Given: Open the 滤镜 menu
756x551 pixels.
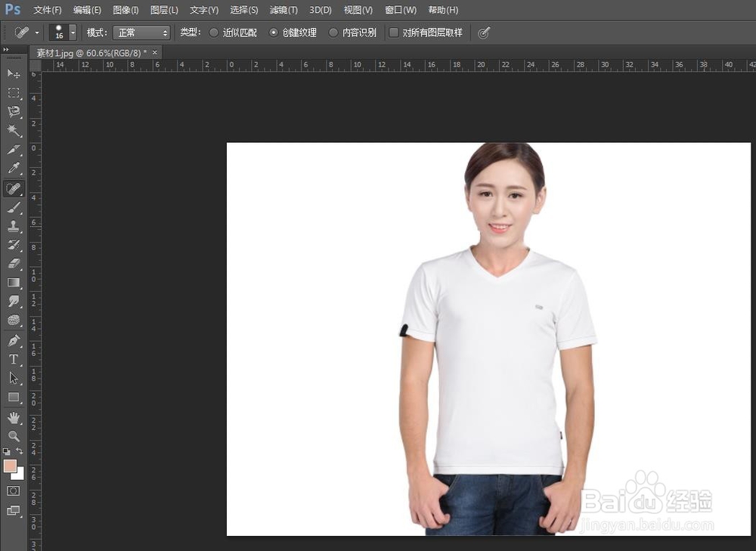Looking at the screenshot, I should coord(283,10).
